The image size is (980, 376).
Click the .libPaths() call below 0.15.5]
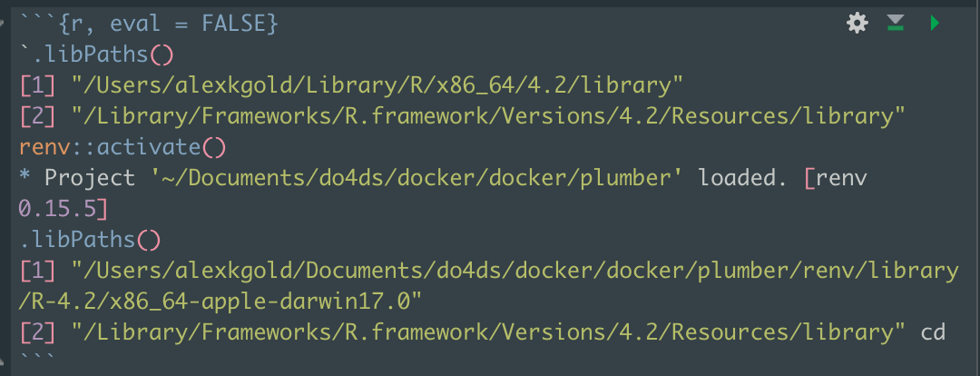(x=89, y=240)
